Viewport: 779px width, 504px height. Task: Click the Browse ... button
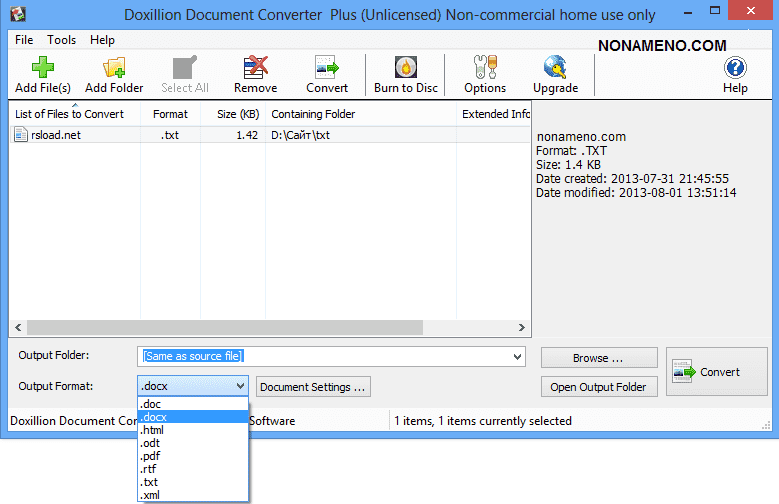(x=598, y=358)
